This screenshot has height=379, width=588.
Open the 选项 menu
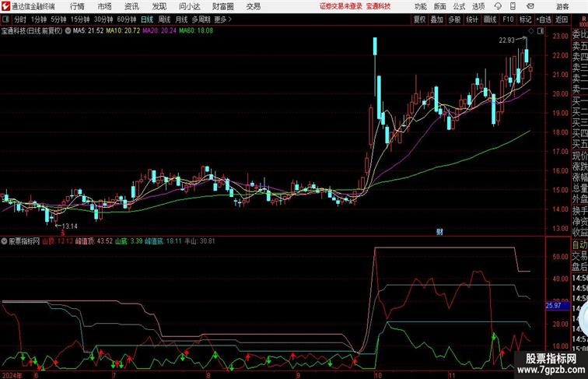point(478,6)
